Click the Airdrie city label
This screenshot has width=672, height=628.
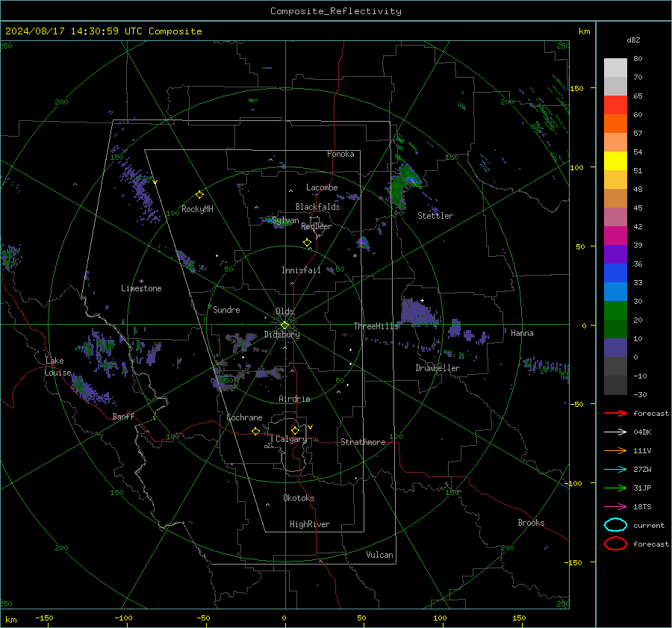tap(294, 399)
